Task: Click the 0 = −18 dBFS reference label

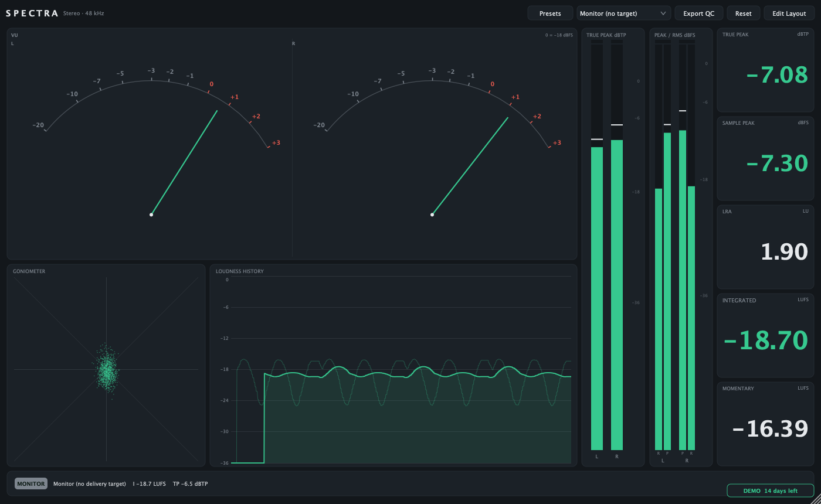Action: point(559,35)
